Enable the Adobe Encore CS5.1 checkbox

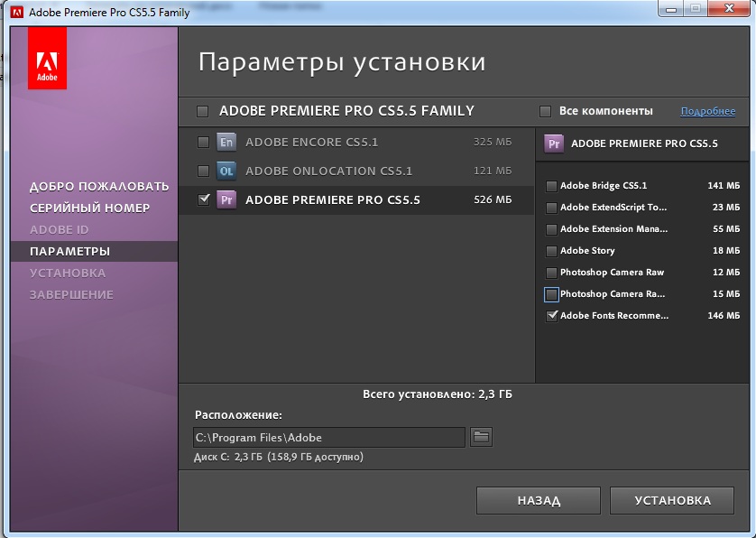[x=203, y=142]
